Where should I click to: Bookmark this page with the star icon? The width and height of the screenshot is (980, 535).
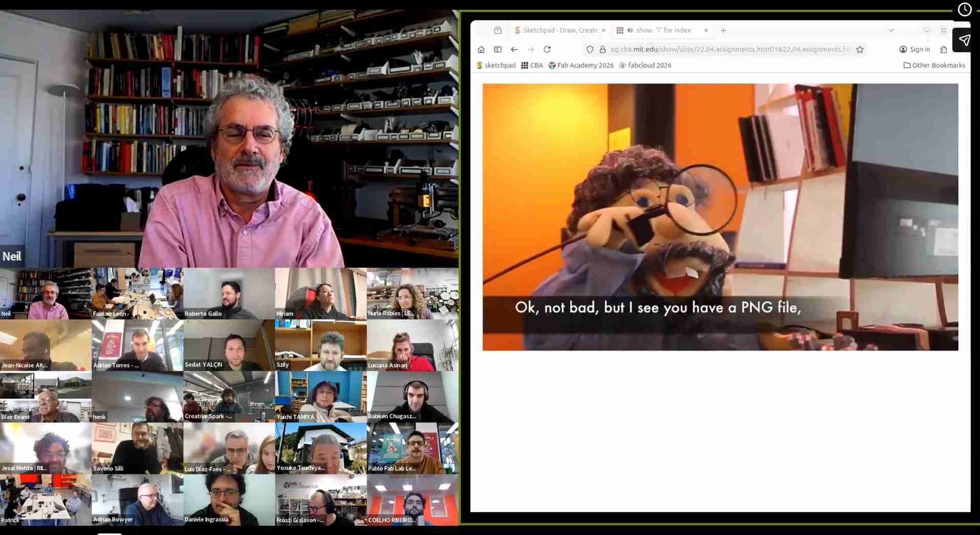(x=860, y=50)
